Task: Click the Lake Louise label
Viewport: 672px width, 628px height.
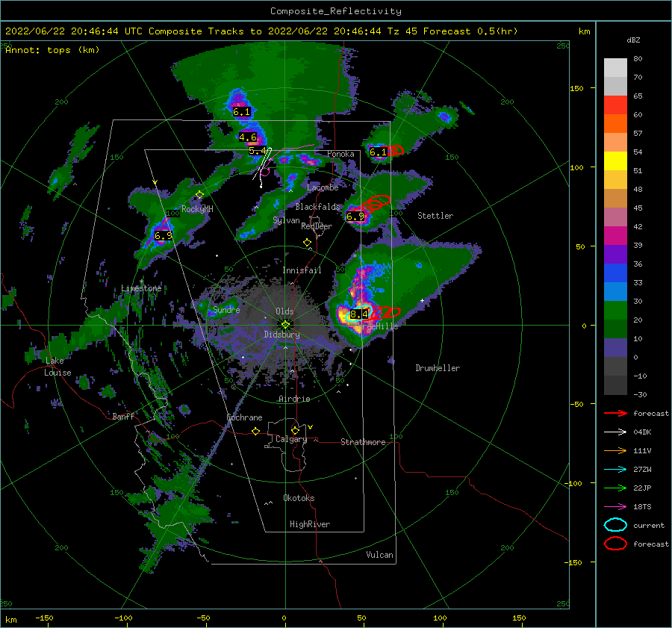Action: 57,367
